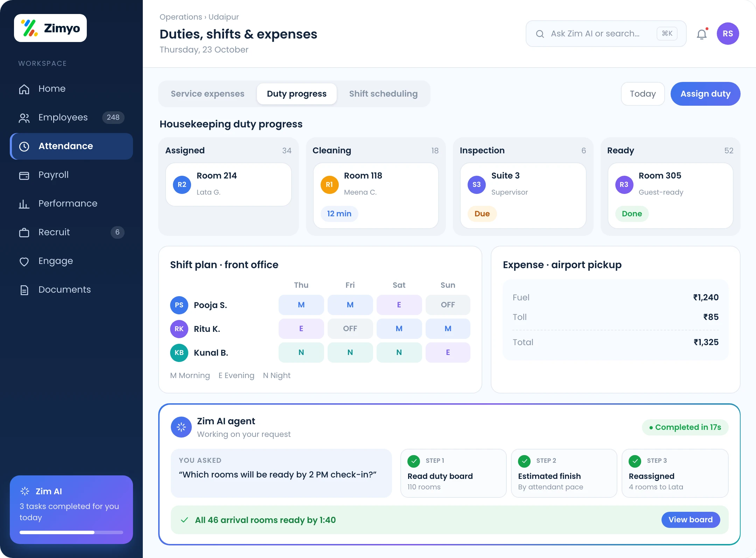This screenshot has width=756, height=558.
Task: Click the You Asked query box
Action: tap(281, 473)
